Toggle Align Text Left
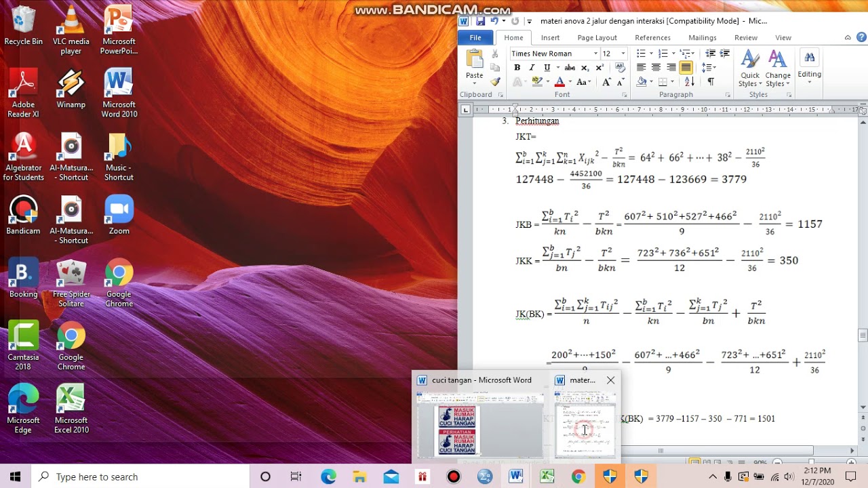This screenshot has height=488, width=868. 641,68
